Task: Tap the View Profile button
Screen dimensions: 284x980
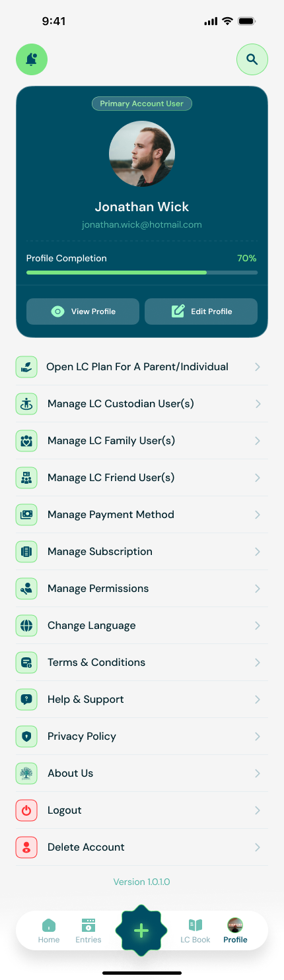Action: click(83, 311)
